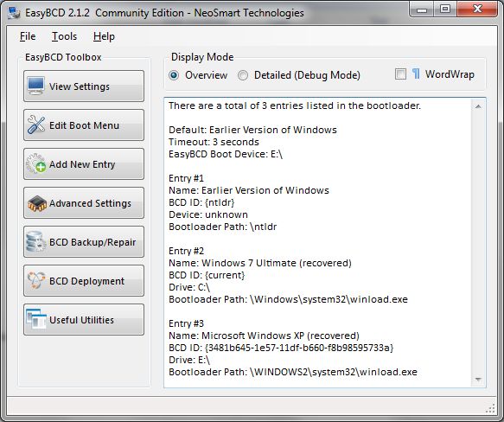The image size is (504, 422).
Task: Click the scroll down arrow in entries pane
Action: pyautogui.click(x=478, y=380)
